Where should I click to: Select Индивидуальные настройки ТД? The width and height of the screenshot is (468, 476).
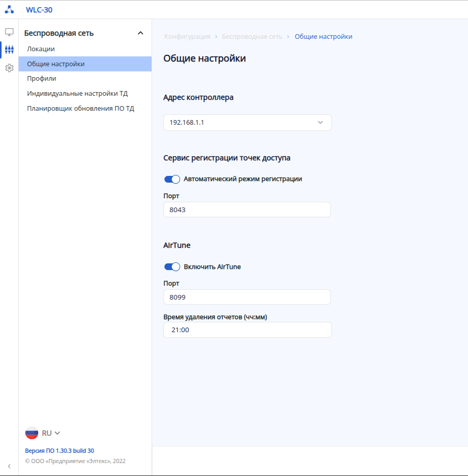(x=77, y=94)
